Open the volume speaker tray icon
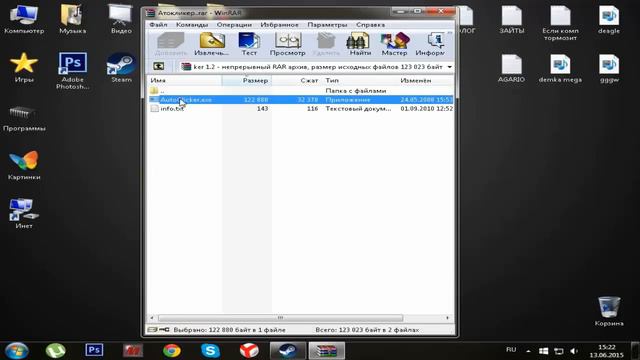 tap(574, 351)
